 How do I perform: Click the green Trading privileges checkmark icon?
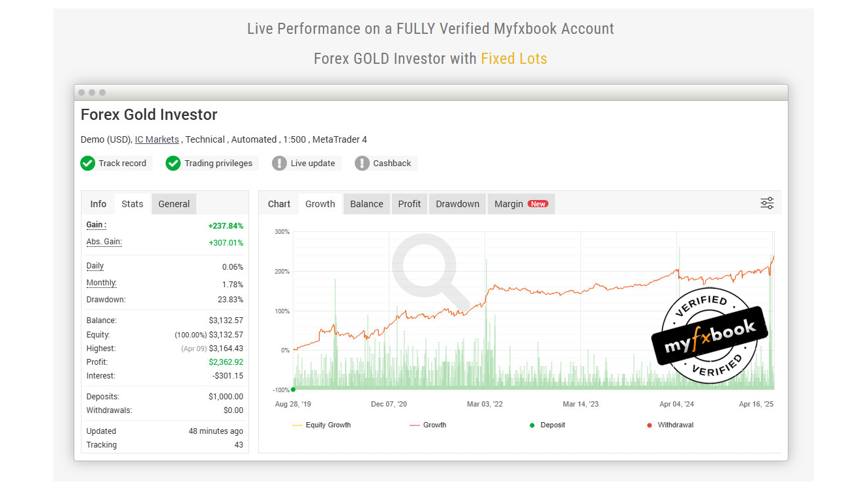pyautogui.click(x=173, y=164)
